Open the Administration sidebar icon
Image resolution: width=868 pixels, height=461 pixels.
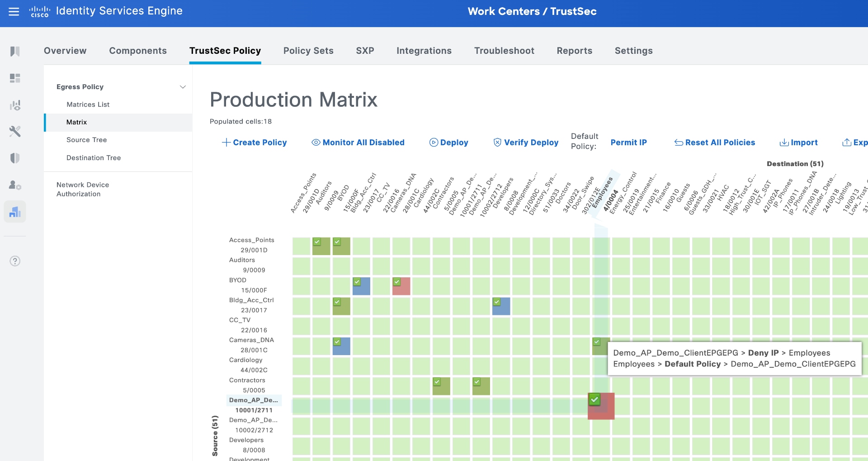pos(15,185)
